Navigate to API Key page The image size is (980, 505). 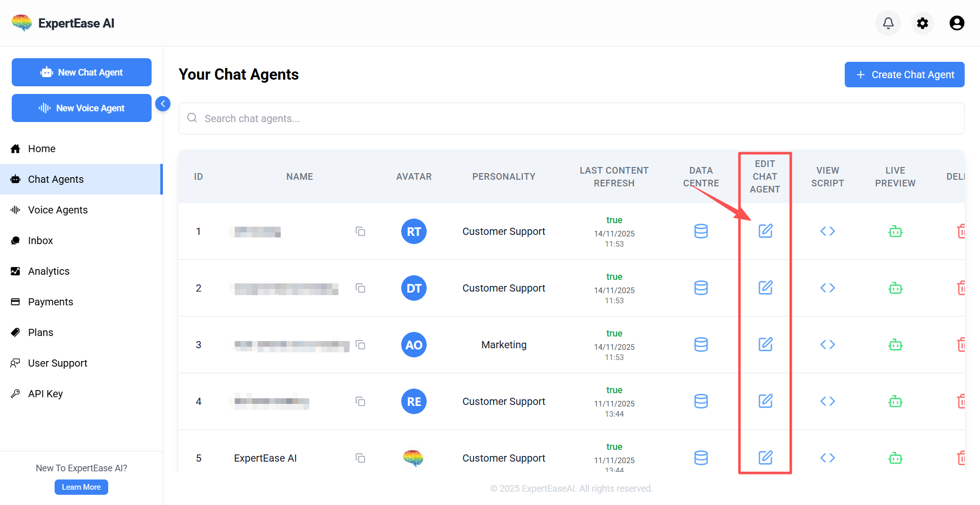[45, 394]
